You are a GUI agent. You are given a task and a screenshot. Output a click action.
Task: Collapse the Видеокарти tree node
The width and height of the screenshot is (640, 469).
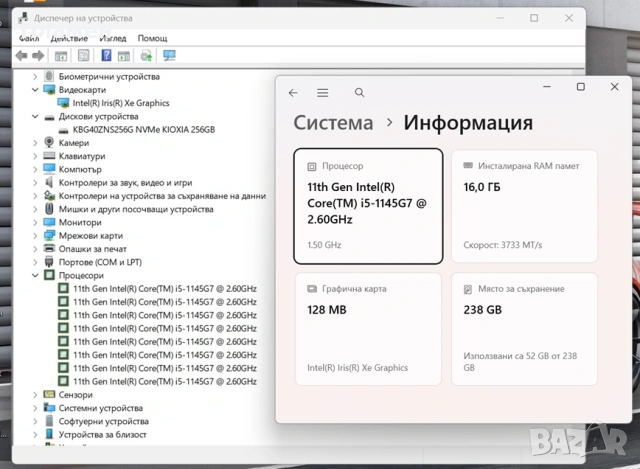point(35,90)
